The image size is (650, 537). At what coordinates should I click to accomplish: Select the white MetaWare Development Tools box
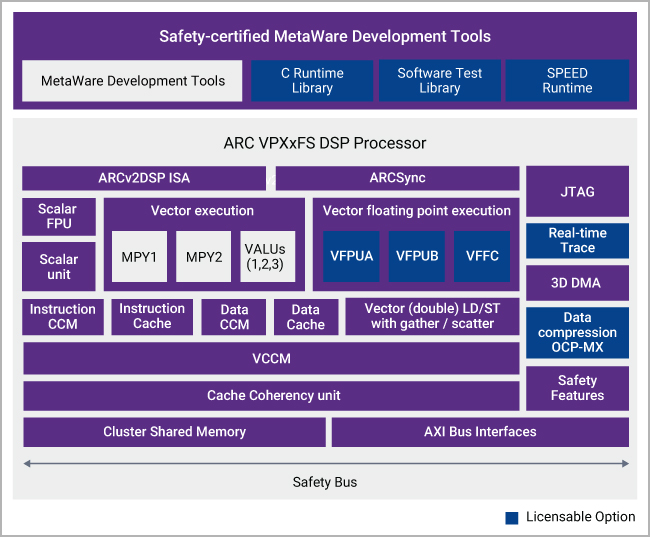coord(132,81)
